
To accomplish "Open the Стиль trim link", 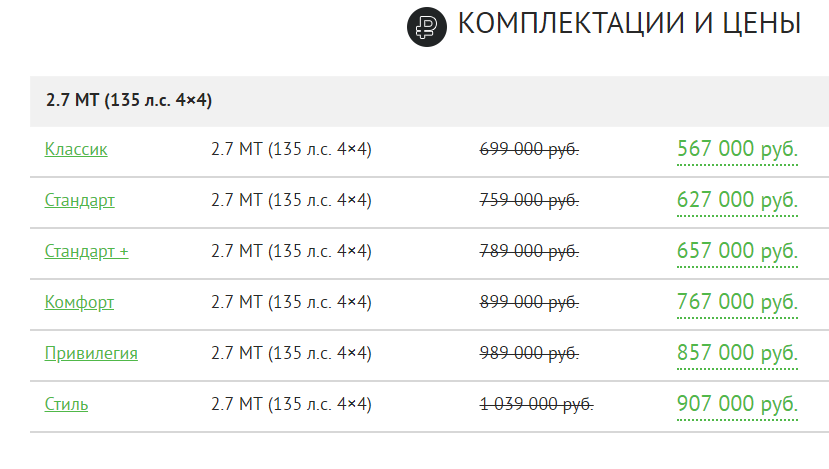I will pyautogui.click(x=66, y=404).
